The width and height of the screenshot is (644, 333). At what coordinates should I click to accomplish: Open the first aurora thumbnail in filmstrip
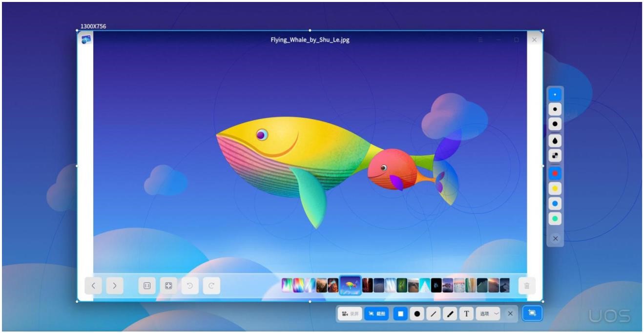click(287, 286)
